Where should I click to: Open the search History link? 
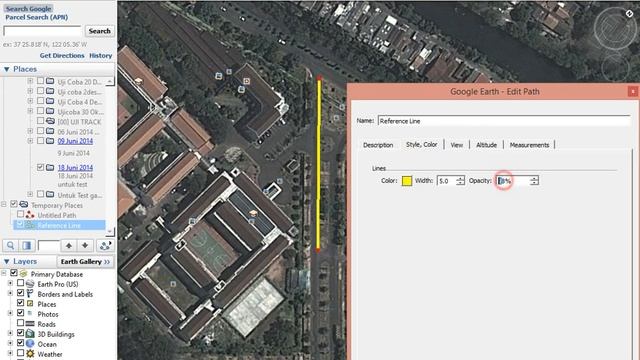tap(100, 56)
